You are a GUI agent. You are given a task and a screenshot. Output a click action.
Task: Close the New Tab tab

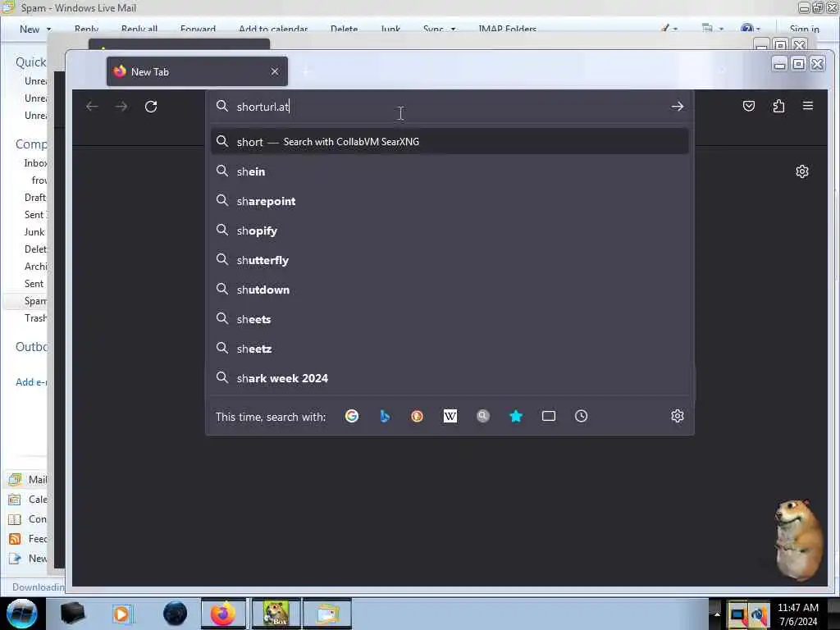pos(275,71)
